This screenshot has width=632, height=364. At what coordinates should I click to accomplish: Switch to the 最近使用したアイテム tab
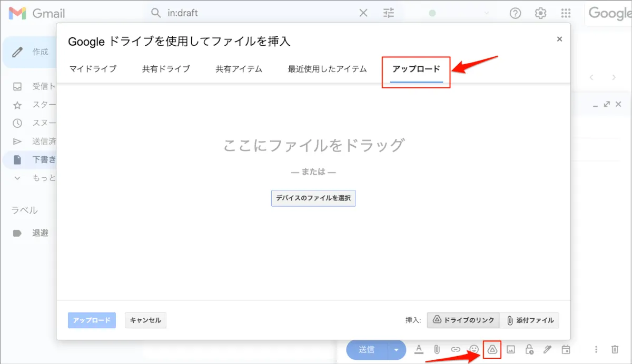[327, 69]
